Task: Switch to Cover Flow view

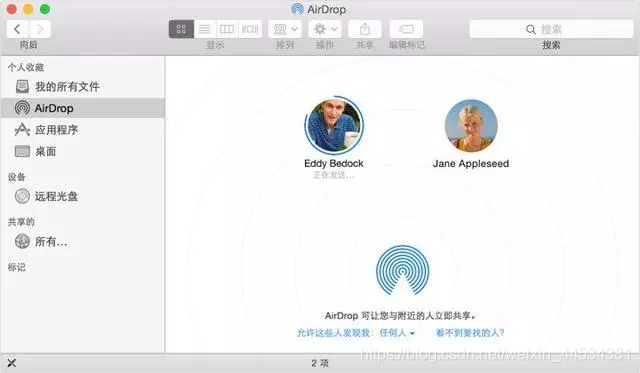Action: 250,29
